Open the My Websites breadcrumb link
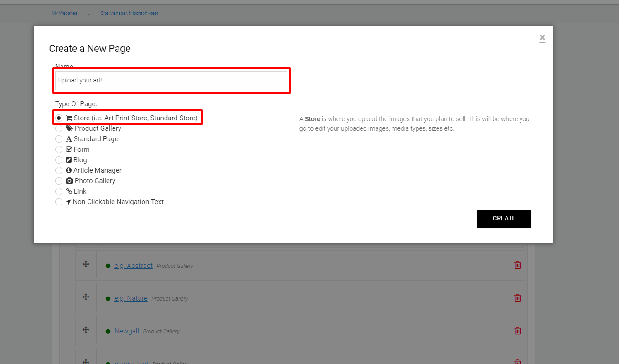Screen dimensions: 619x364 pos(64,13)
